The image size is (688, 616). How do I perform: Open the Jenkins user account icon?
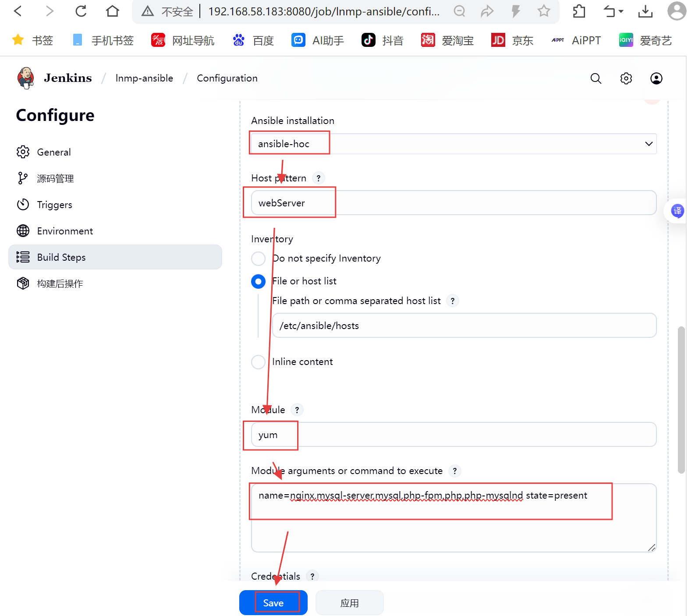(x=656, y=78)
